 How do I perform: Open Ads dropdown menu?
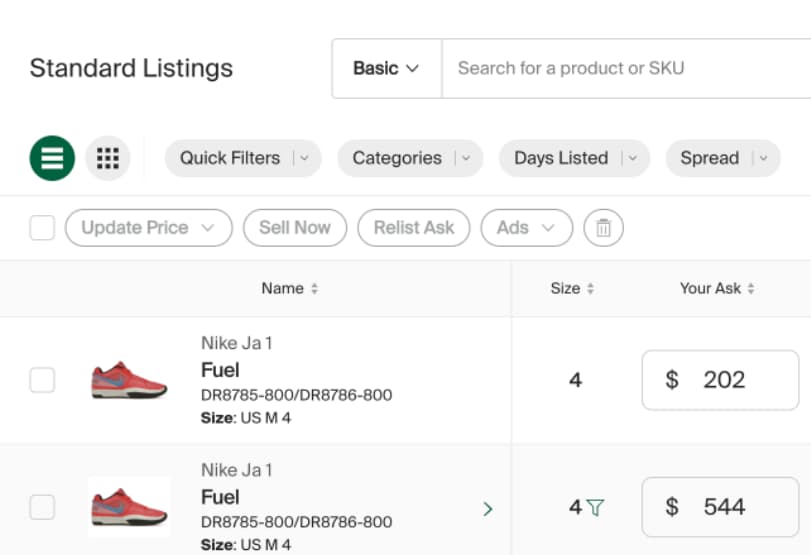527,228
